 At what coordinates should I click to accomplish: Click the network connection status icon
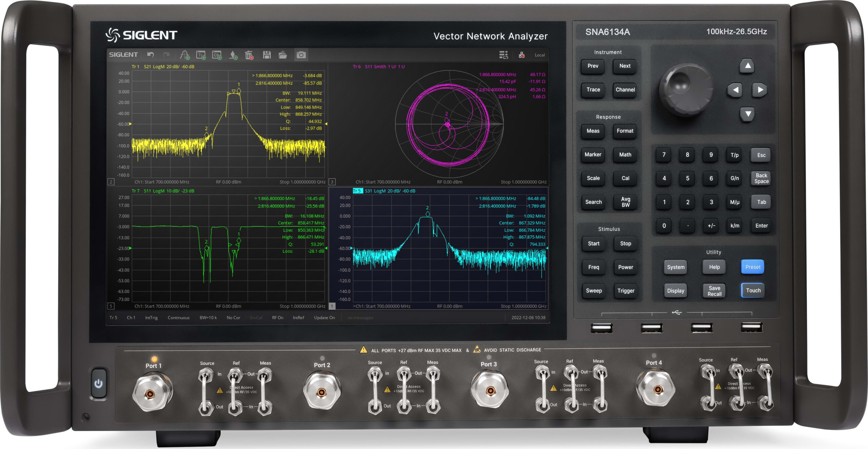522,55
